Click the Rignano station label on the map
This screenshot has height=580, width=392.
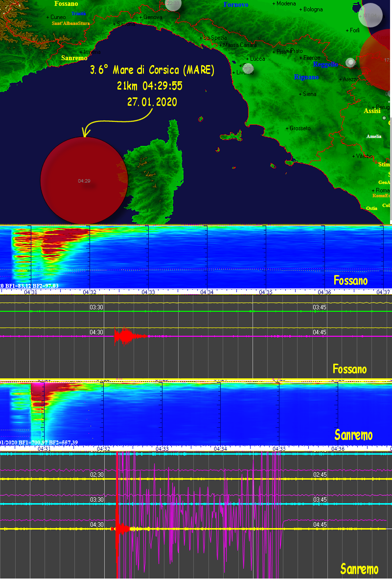(306, 77)
